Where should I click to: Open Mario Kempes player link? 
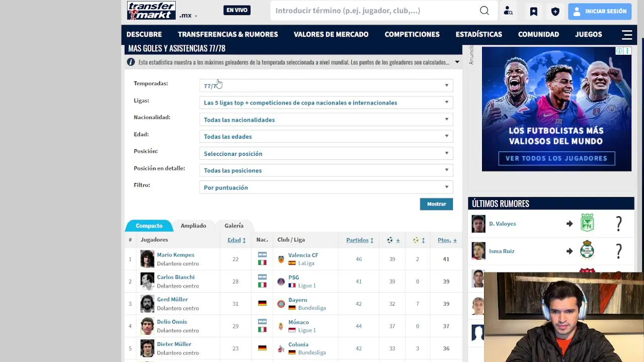(176, 255)
